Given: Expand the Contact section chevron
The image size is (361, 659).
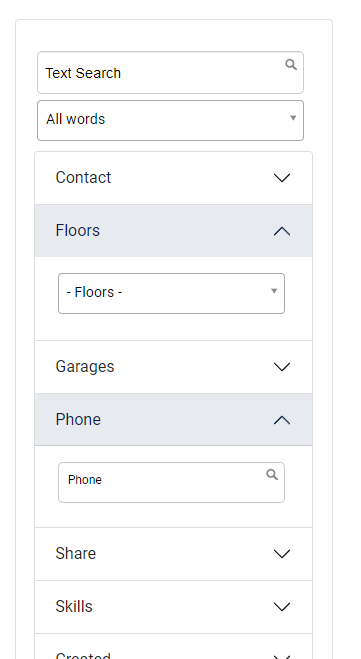Looking at the screenshot, I should click(x=282, y=178).
